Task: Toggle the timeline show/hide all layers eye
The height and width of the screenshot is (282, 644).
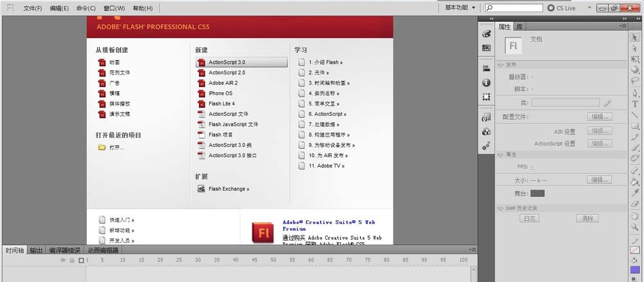Action: [x=63, y=260]
